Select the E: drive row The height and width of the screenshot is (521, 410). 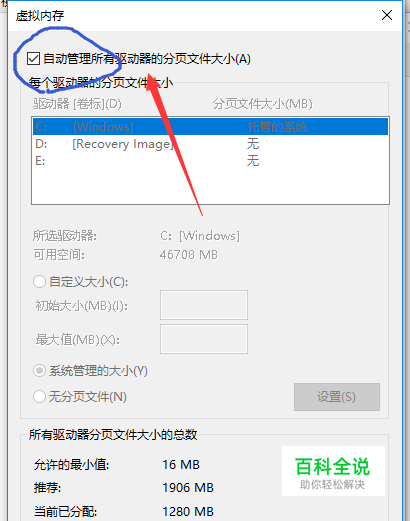point(210,161)
